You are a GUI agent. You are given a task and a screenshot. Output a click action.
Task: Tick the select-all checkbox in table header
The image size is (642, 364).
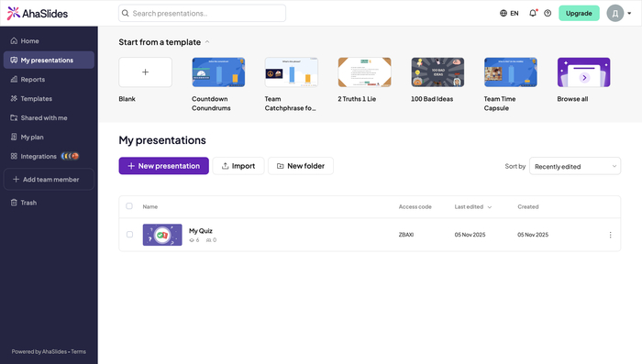[x=129, y=206]
